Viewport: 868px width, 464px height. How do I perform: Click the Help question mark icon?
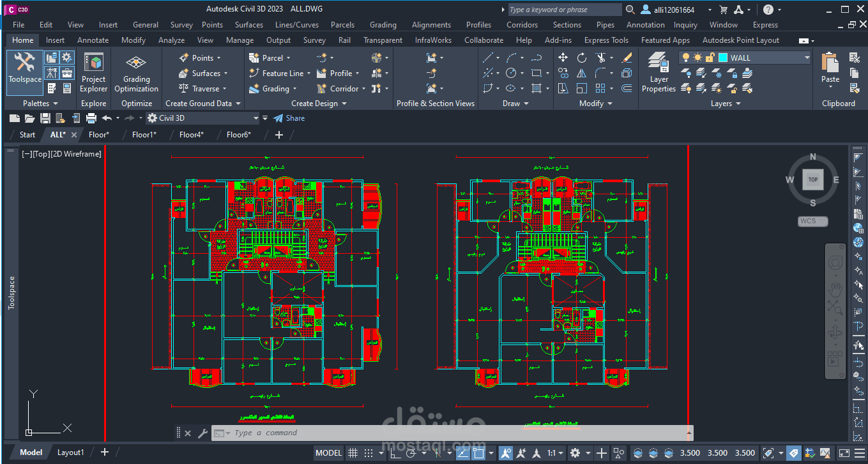(768, 10)
